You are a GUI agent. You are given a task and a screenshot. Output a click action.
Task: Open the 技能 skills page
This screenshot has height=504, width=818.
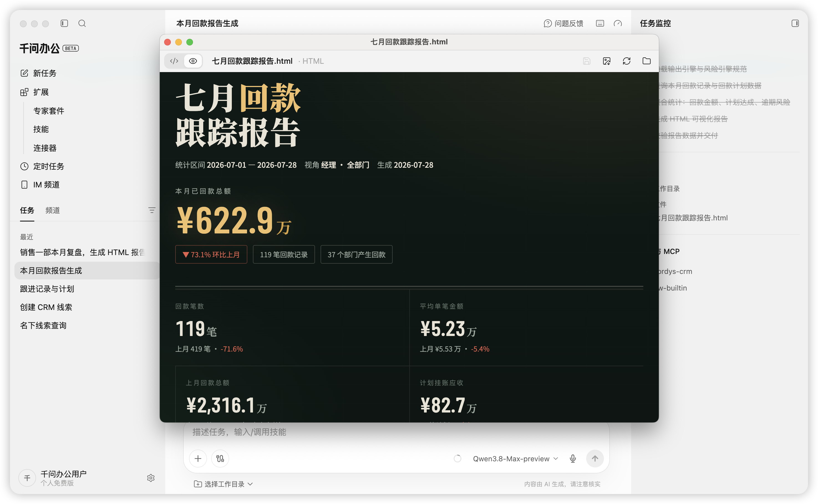[41, 129]
